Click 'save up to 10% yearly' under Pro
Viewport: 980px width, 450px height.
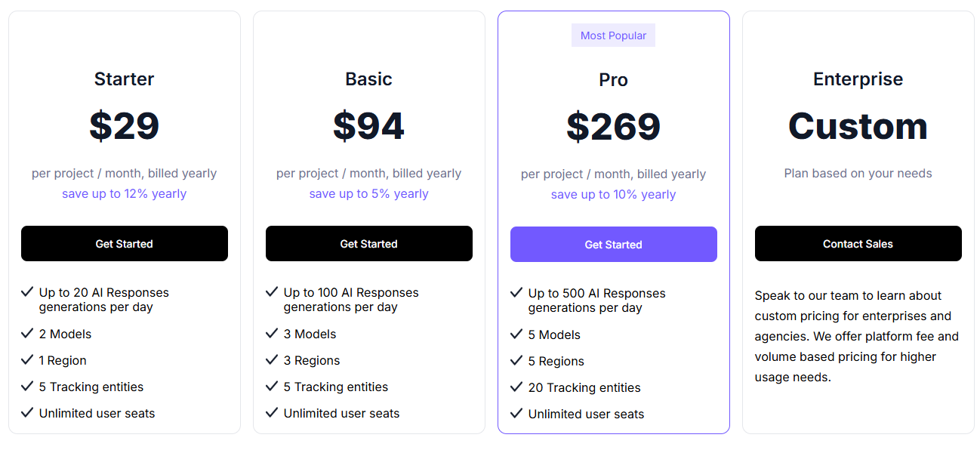tap(613, 194)
